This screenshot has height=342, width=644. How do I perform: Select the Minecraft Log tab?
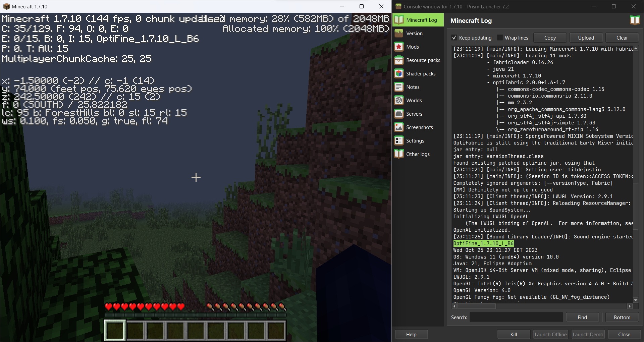click(x=418, y=20)
